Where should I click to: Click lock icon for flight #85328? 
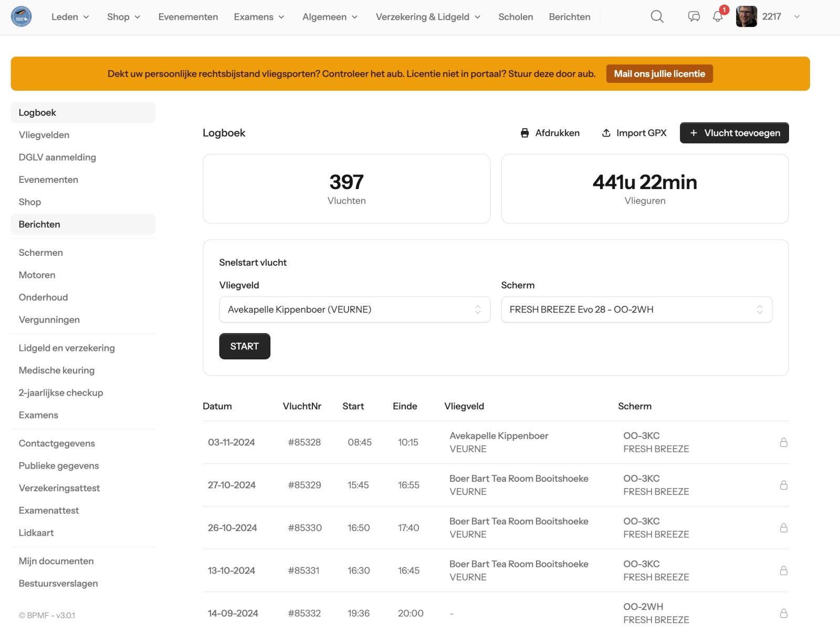coord(783,442)
